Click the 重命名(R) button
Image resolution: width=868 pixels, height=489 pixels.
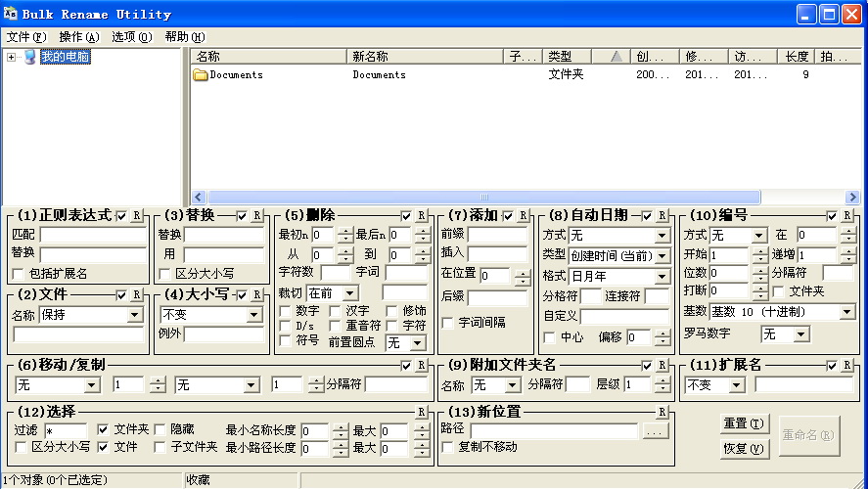point(808,436)
